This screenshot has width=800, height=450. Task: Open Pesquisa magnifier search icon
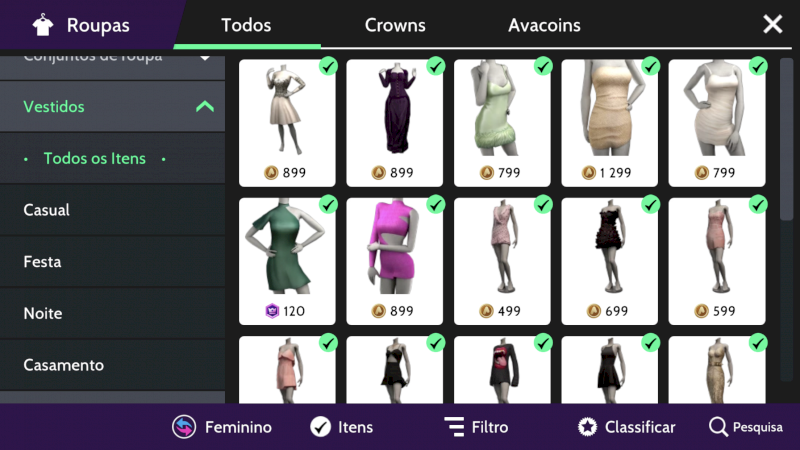(718, 427)
